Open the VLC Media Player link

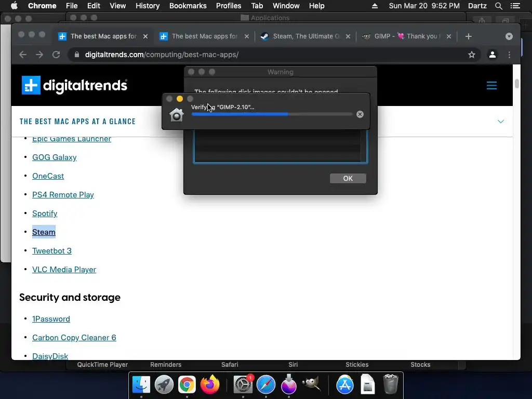tap(64, 270)
